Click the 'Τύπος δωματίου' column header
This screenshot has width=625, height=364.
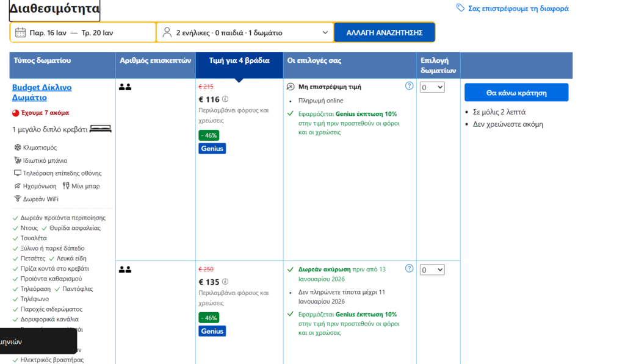click(x=43, y=61)
